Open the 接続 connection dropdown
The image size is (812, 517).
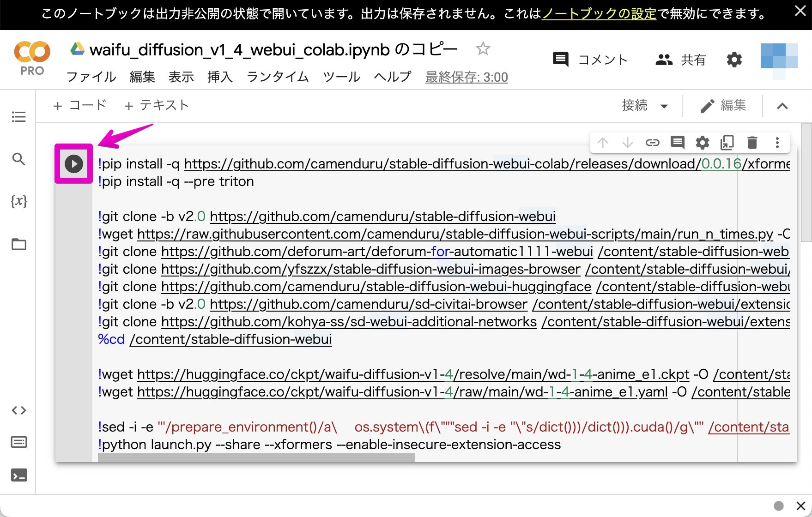pyautogui.click(x=645, y=106)
